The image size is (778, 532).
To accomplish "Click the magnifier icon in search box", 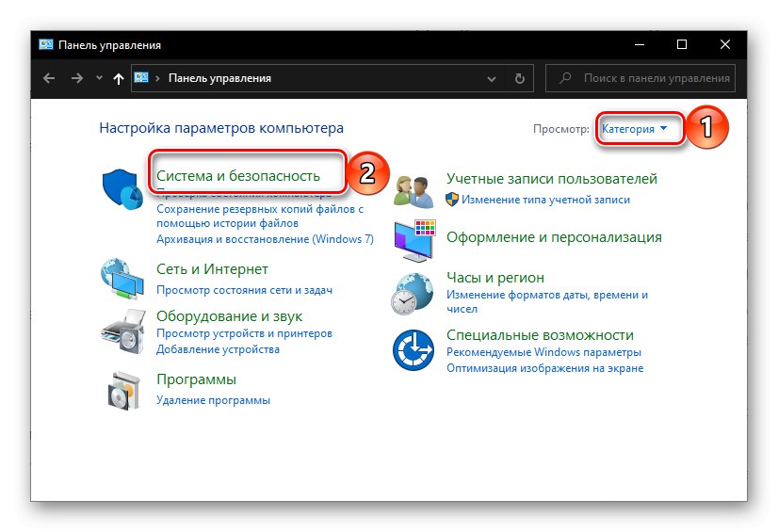I will click(564, 78).
